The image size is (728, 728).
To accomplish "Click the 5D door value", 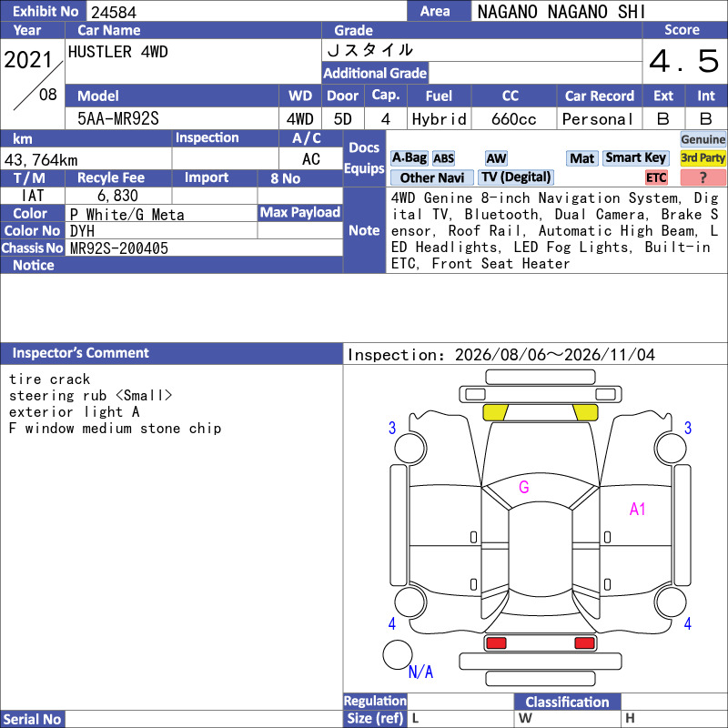I will (x=343, y=119).
